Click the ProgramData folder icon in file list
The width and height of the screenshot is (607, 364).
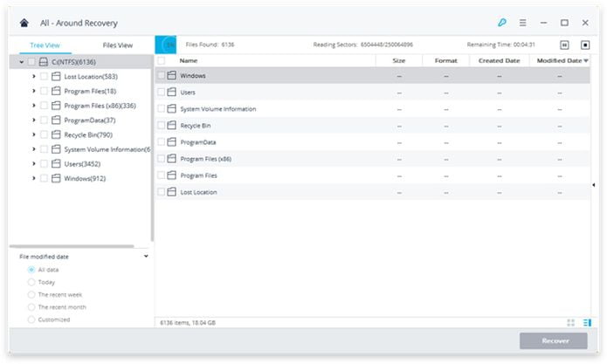(171, 142)
